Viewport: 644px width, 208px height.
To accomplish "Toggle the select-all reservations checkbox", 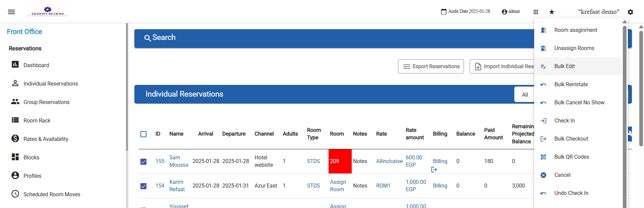I will [143, 134].
